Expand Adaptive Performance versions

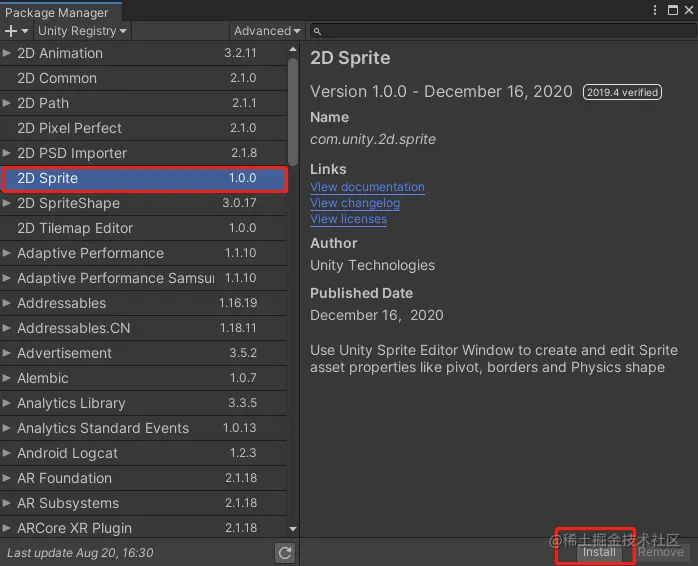[7, 253]
